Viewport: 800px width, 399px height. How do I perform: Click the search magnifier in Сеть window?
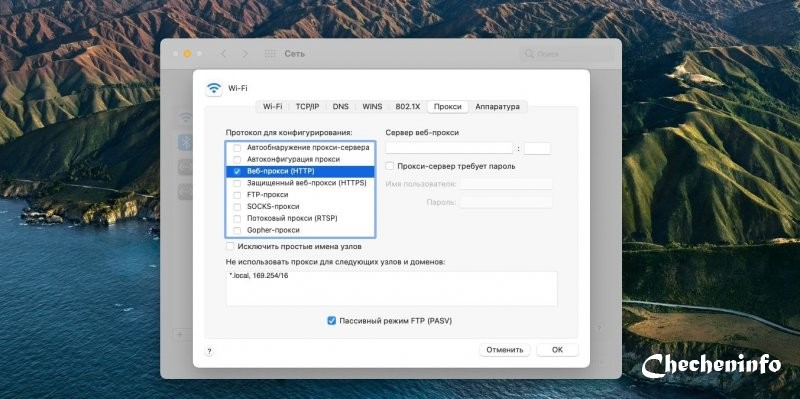tap(529, 54)
